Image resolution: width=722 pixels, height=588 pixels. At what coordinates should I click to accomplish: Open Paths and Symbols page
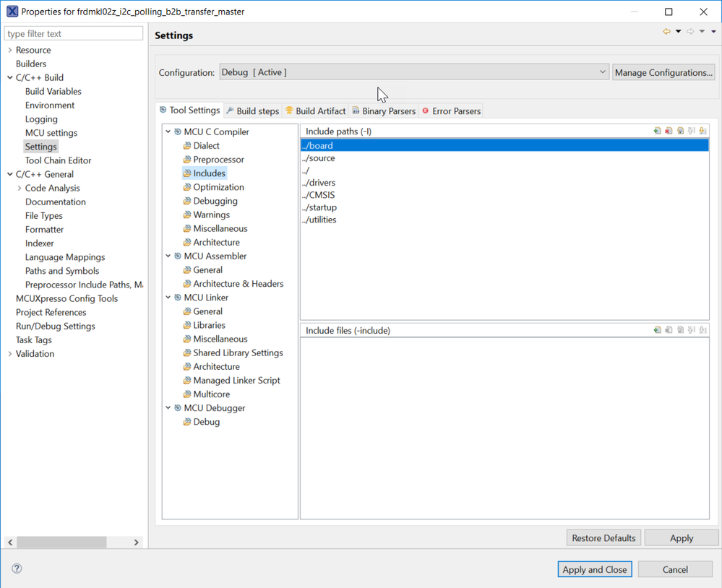click(62, 271)
